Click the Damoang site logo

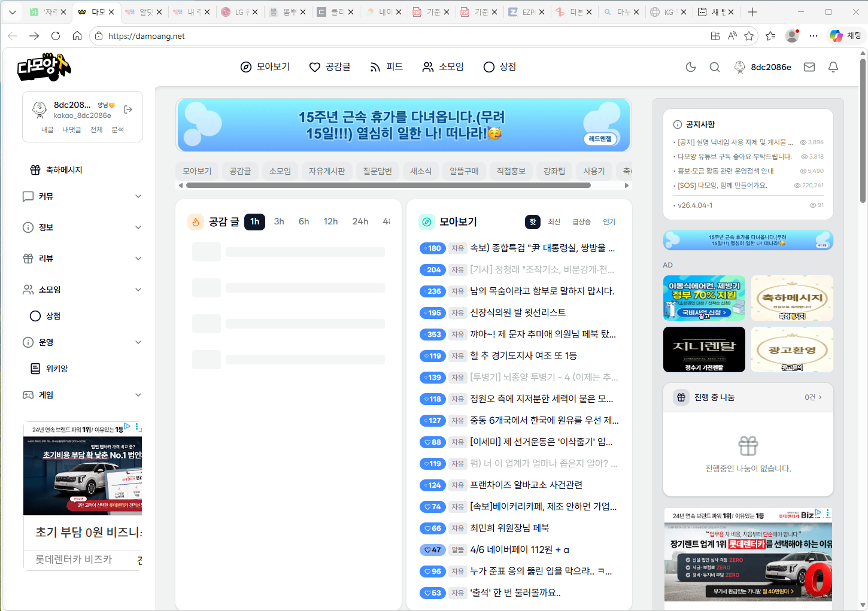coord(44,66)
